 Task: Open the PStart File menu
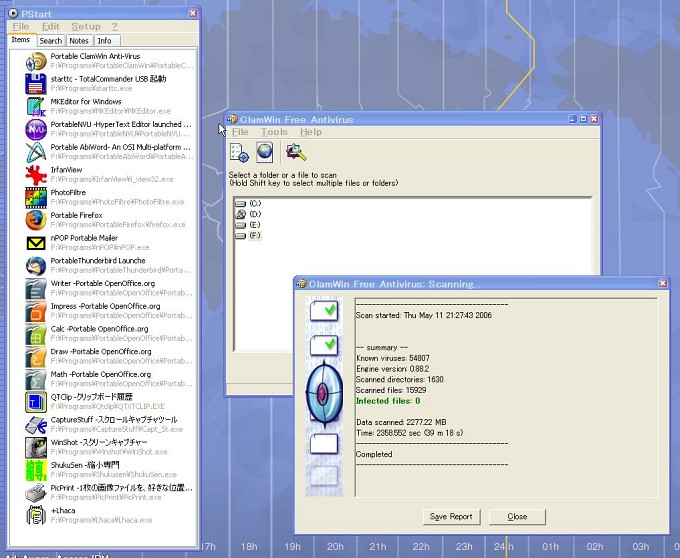coord(21,26)
